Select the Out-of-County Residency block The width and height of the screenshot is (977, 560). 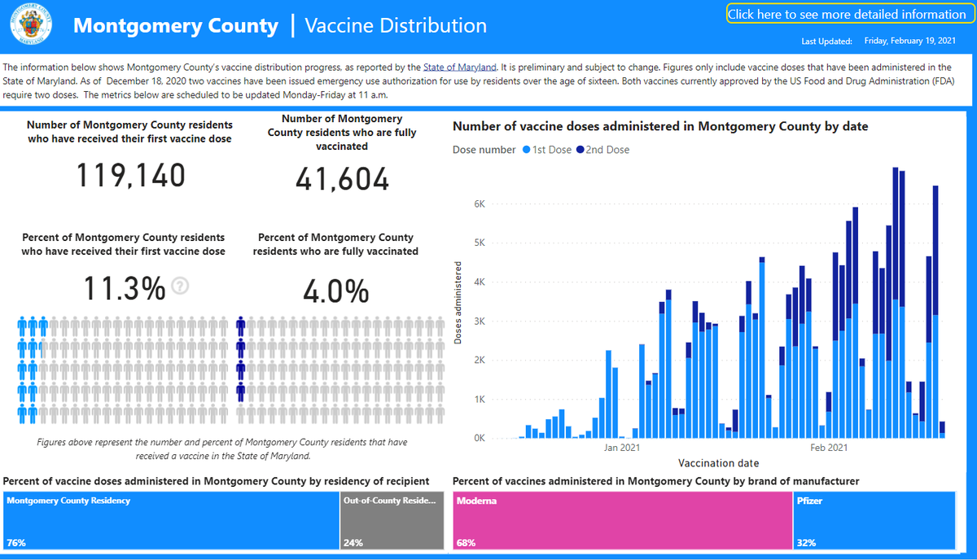pos(393,519)
